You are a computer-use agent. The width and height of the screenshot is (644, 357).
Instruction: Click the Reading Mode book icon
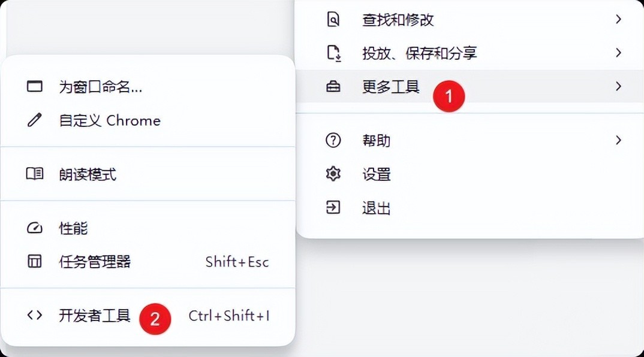35,174
